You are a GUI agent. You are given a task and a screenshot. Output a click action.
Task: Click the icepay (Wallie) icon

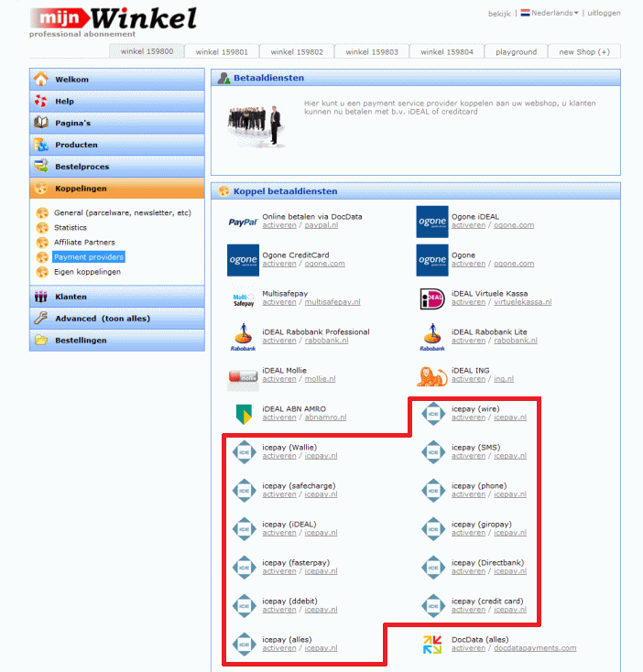coord(244,452)
